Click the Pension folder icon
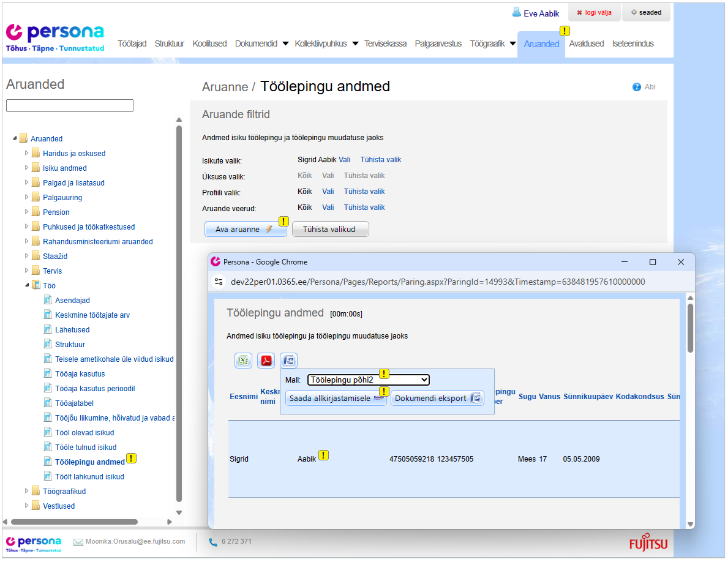728x562 pixels. pos(36,212)
